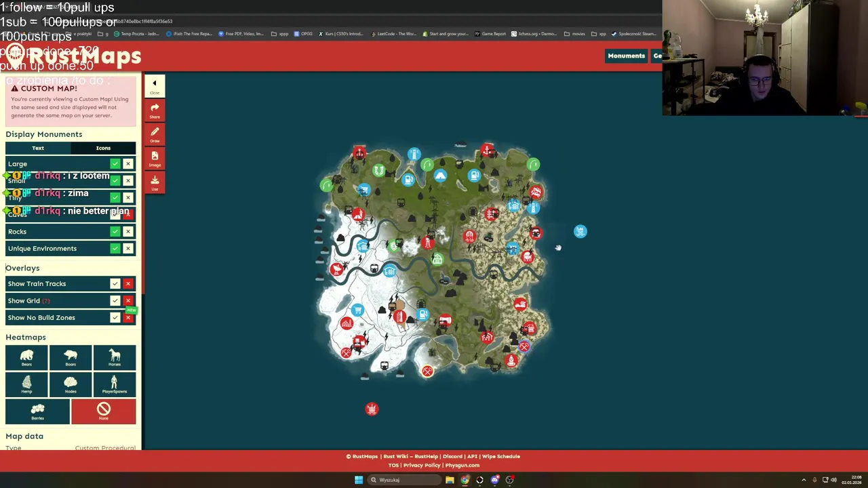Switch monument display to Icons tab

(x=103, y=148)
